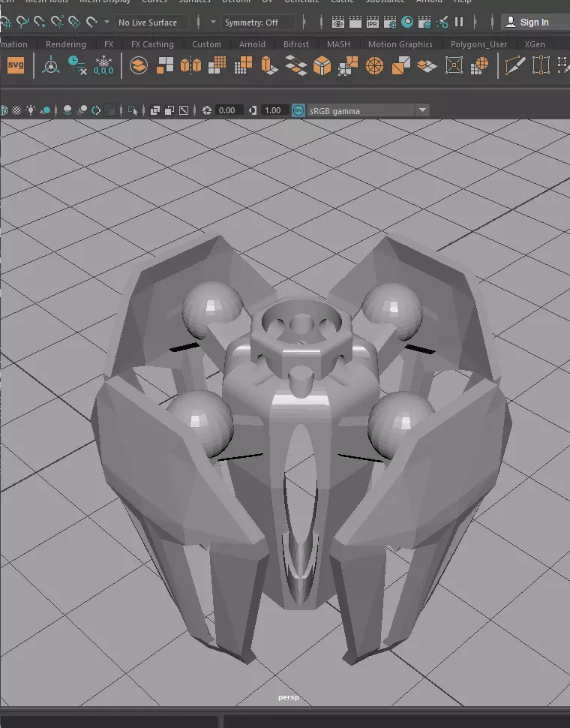Toggle textured checker display icon

[x=16, y=110]
